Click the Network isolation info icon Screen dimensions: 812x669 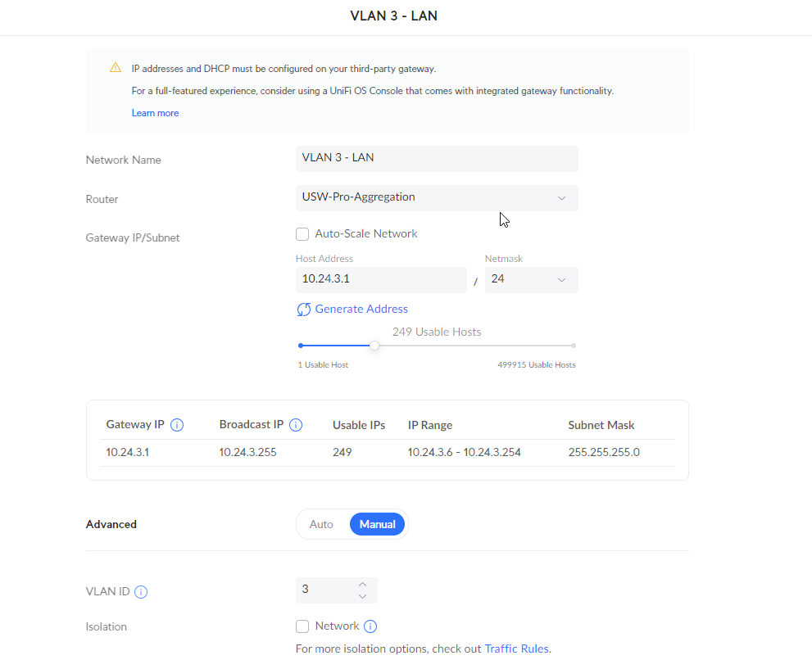[370, 626]
